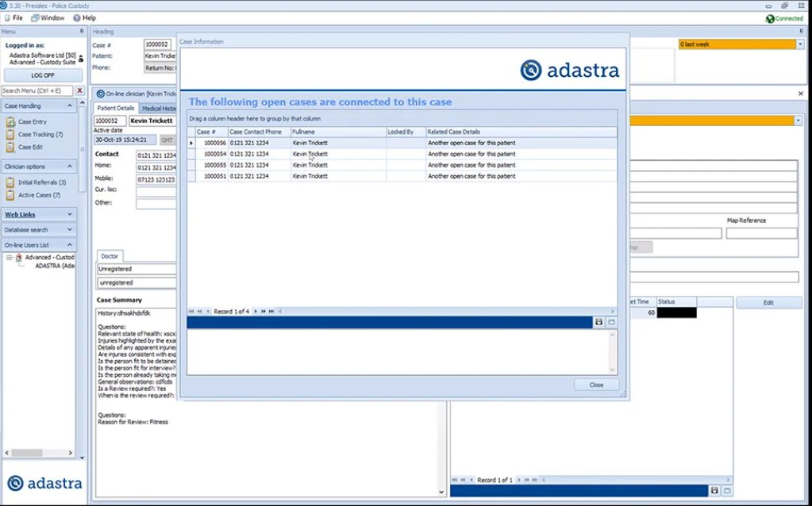812x506 pixels.
Task: Select case 1000054 row
Action: pos(402,154)
